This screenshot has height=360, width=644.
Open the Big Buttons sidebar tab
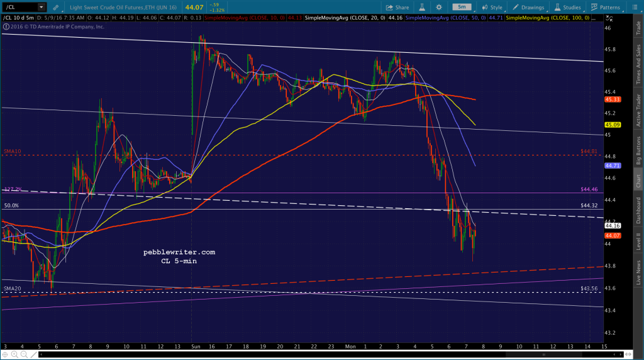(638, 150)
